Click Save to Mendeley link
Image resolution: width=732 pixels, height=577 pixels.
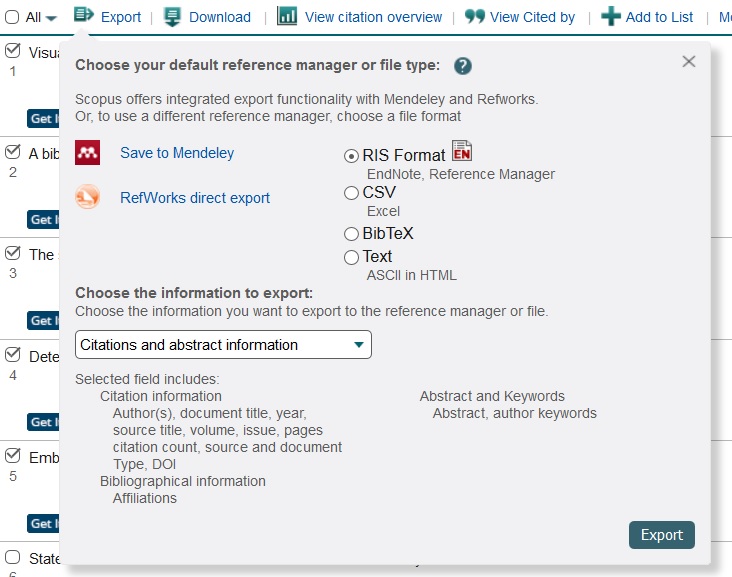(177, 153)
